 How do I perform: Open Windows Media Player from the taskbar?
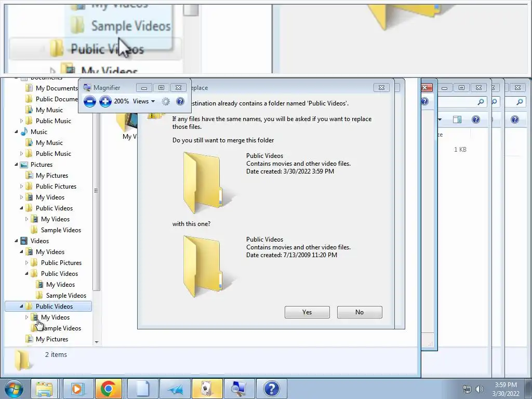click(77, 389)
